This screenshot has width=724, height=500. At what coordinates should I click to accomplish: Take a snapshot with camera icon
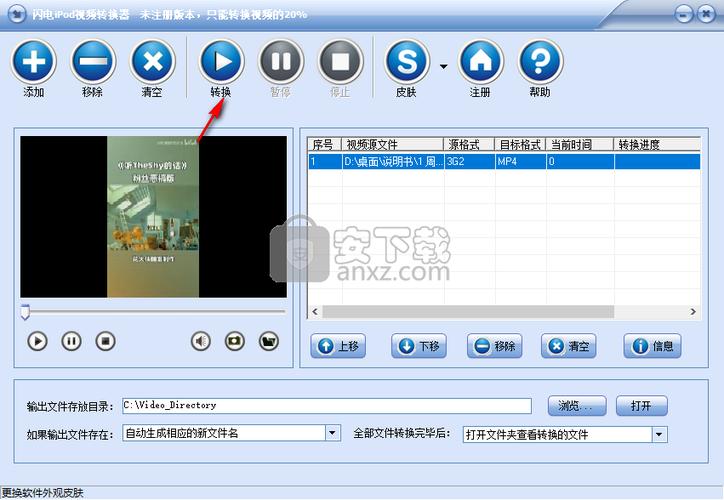pos(235,342)
